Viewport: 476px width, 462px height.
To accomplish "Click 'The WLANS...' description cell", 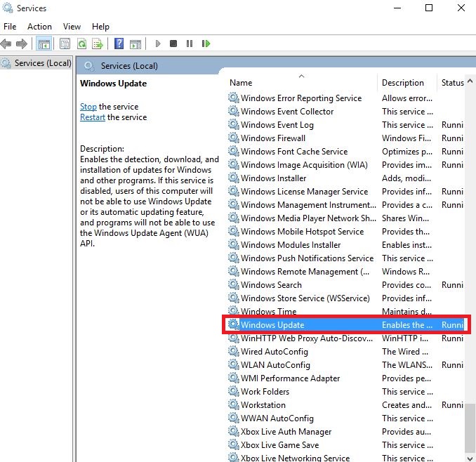I will 406,365.
